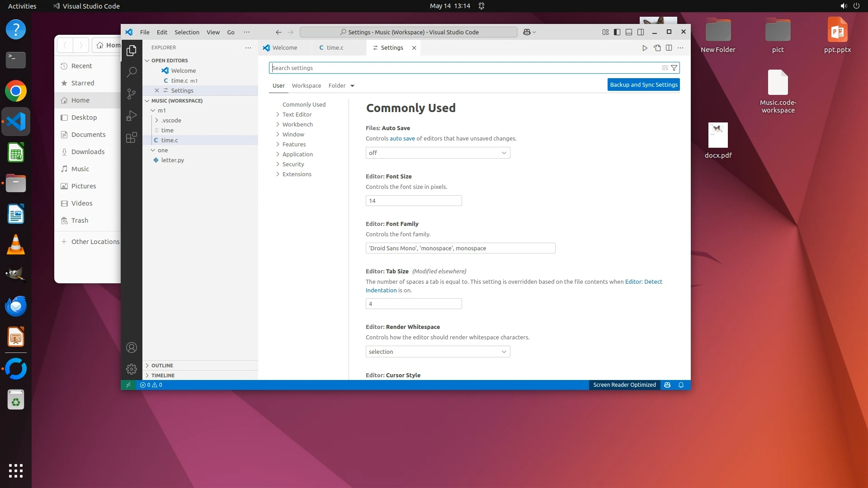Open the Render Whitespace dropdown
The height and width of the screenshot is (488, 868).
point(438,352)
